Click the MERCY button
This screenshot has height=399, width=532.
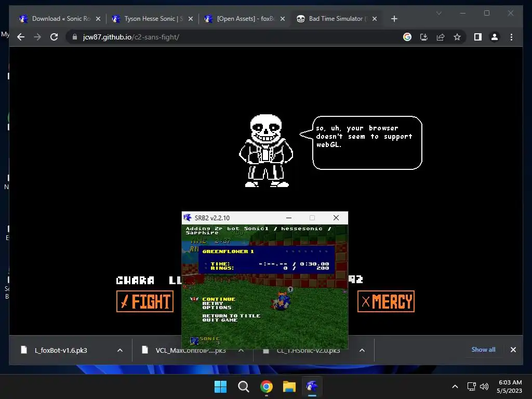386,301
